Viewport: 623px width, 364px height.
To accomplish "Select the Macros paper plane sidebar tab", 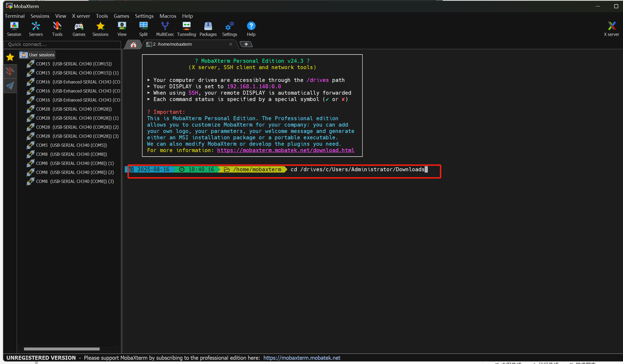I will point(10,86).
